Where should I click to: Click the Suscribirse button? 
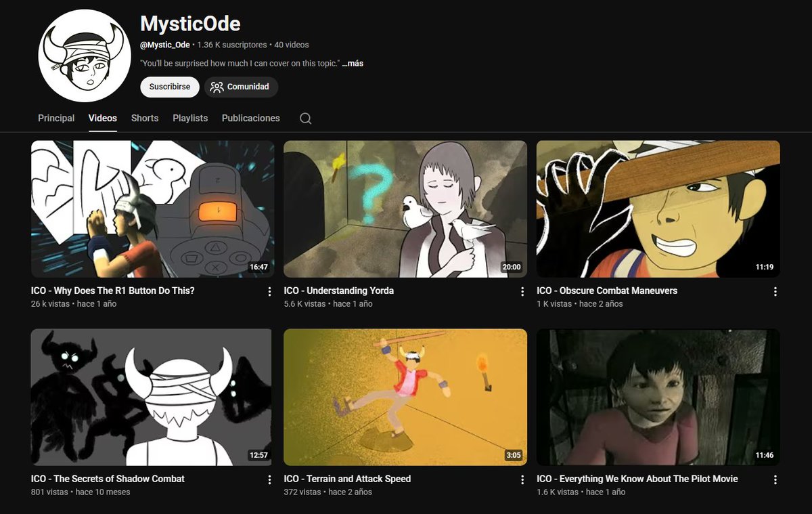170,87
